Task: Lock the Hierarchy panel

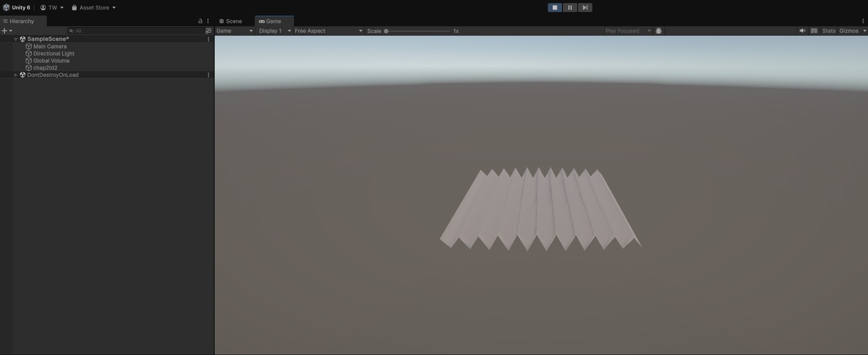Action: click(200, 21)
